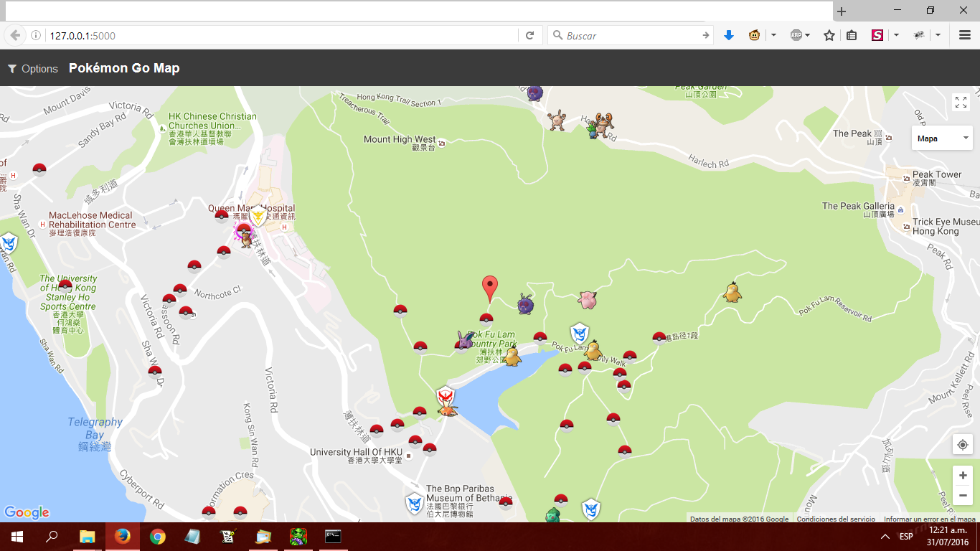Image resolution: width=980 pixels, height=551 pixels.
Task: Click the red location pin marker
Action: [490, 288]
